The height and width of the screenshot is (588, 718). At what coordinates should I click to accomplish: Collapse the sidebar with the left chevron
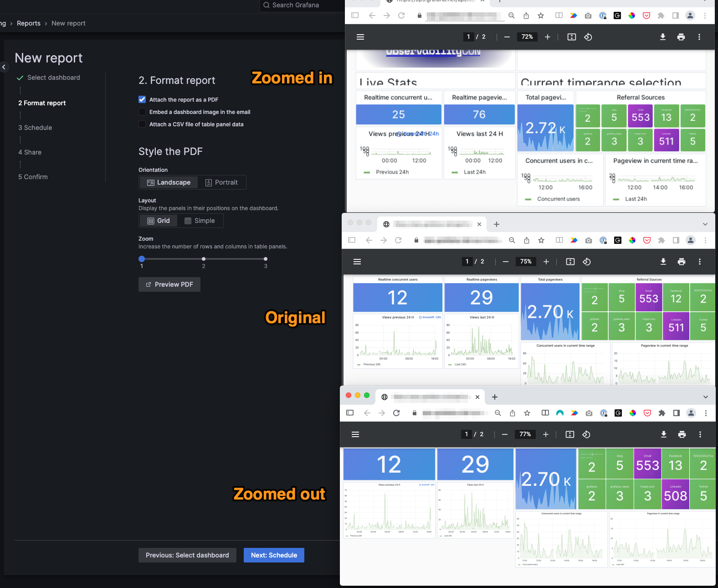click(x=4, y=67)
